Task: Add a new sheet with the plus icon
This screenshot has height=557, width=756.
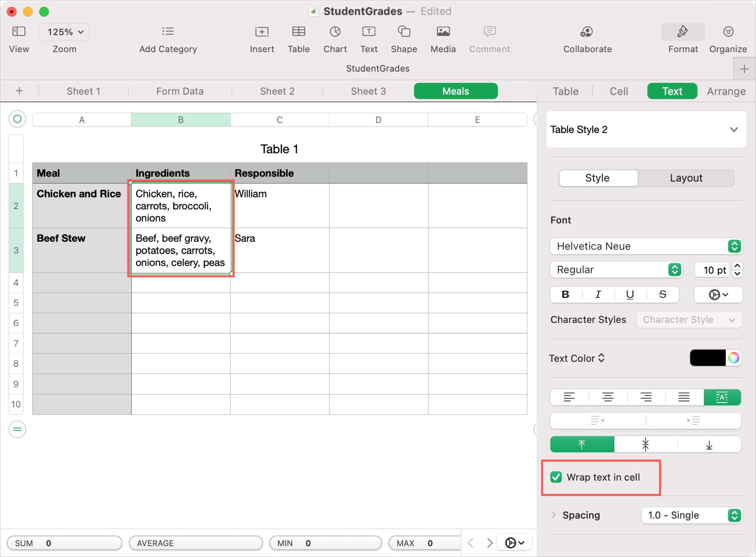Action: click(19, 91)
